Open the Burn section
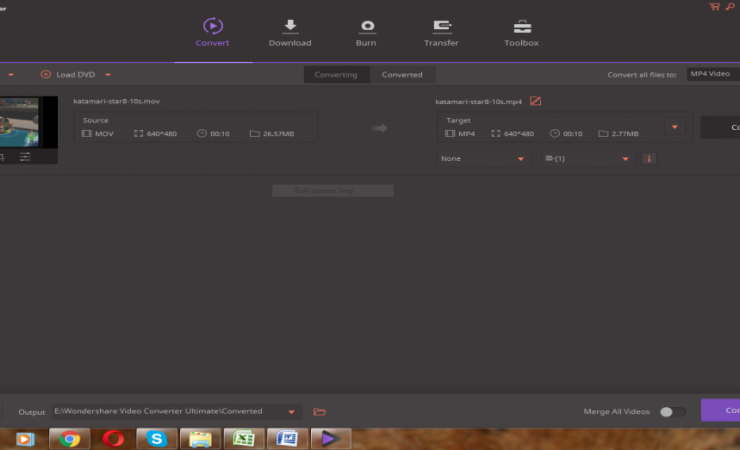 coord(366,33)
